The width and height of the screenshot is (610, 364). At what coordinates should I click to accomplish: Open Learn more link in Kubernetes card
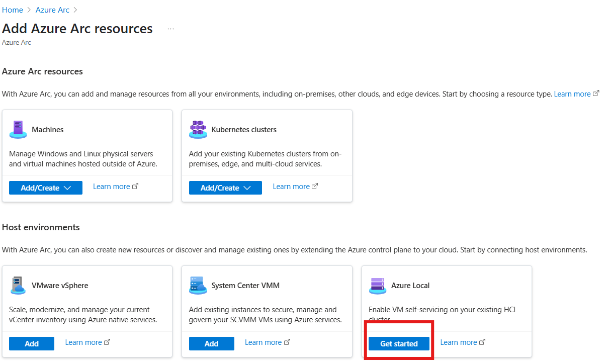pos(295,187)
